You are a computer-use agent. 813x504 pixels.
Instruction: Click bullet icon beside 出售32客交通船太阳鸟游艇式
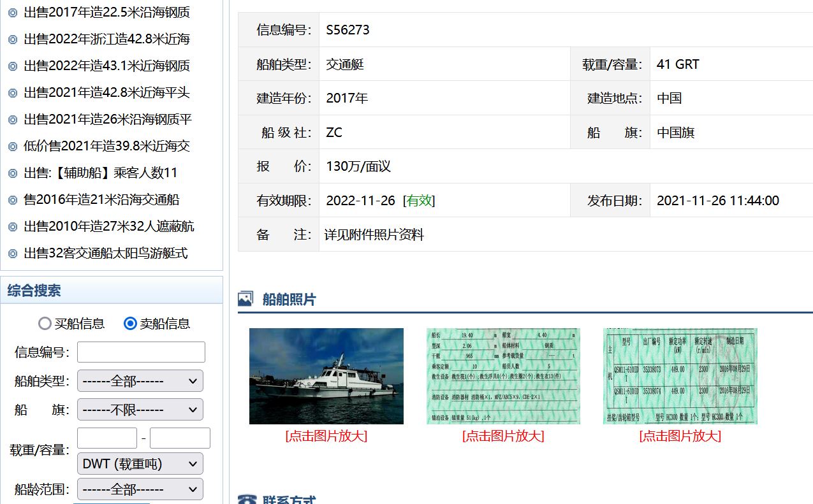(x=12, y=254)
